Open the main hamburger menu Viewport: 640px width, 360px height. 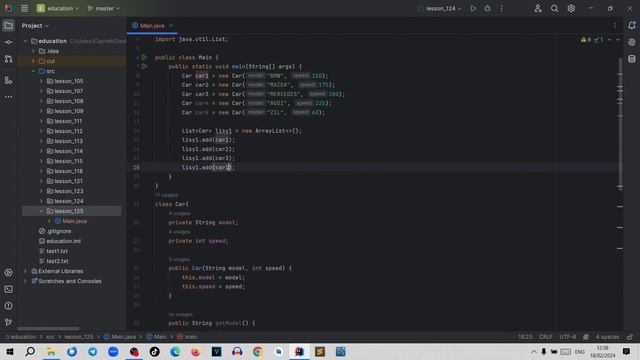tap(24, 8)
